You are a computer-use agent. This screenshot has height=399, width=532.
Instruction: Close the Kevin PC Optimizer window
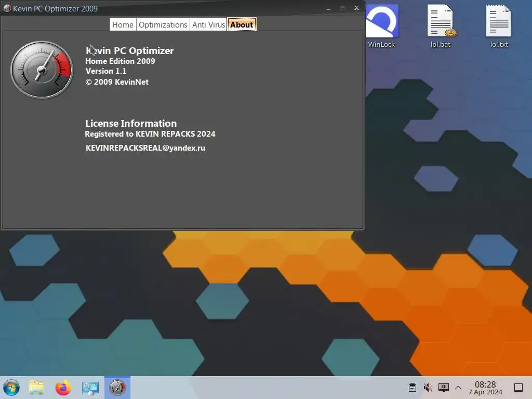click(356, 8)
